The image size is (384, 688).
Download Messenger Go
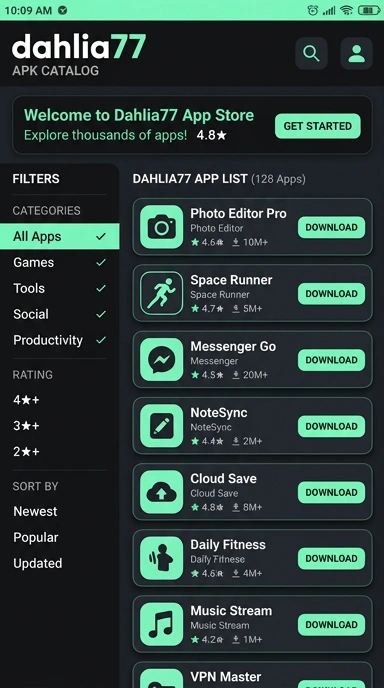[x=331, y=360]
